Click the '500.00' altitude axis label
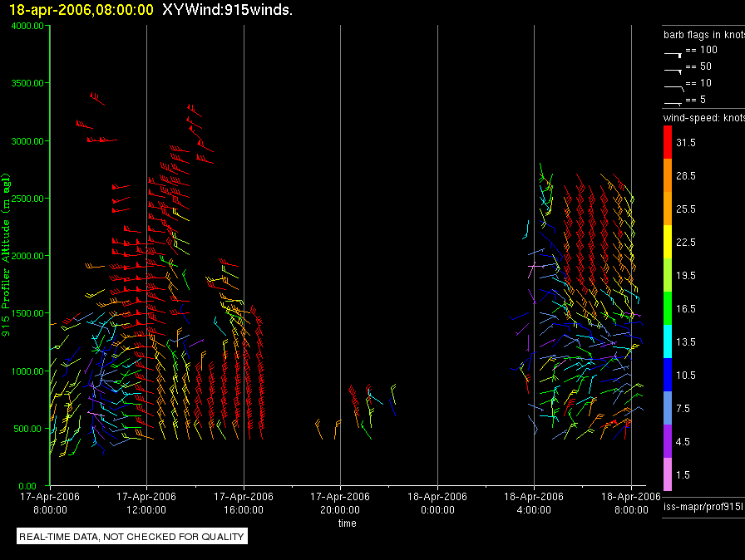The image size is (745, 560). pos(27,429)
